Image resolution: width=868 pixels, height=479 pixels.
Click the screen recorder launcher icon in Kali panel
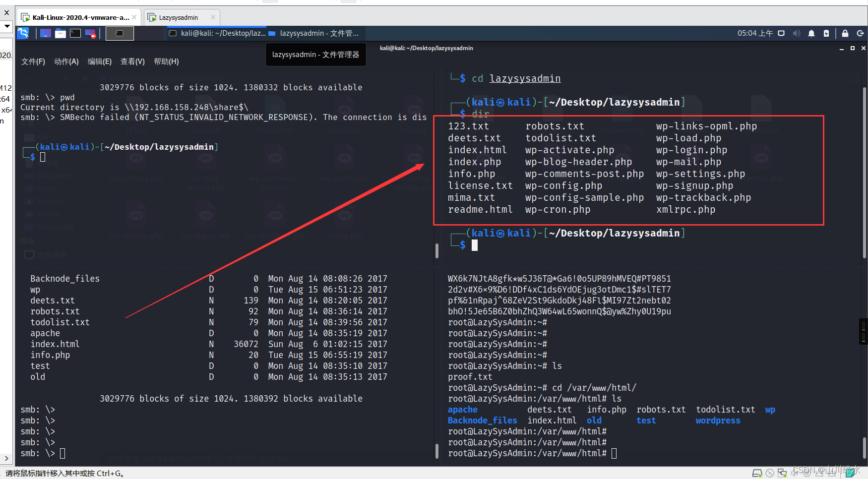click(90, 33)
